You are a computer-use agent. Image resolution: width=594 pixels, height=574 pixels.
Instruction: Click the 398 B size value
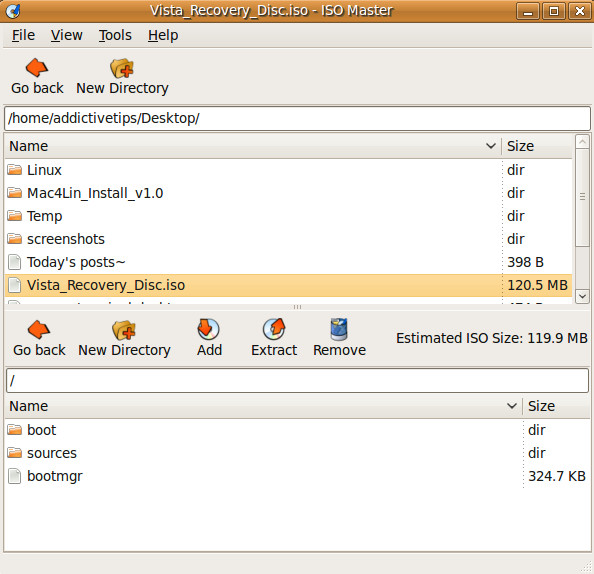click(x=525, y=262)
